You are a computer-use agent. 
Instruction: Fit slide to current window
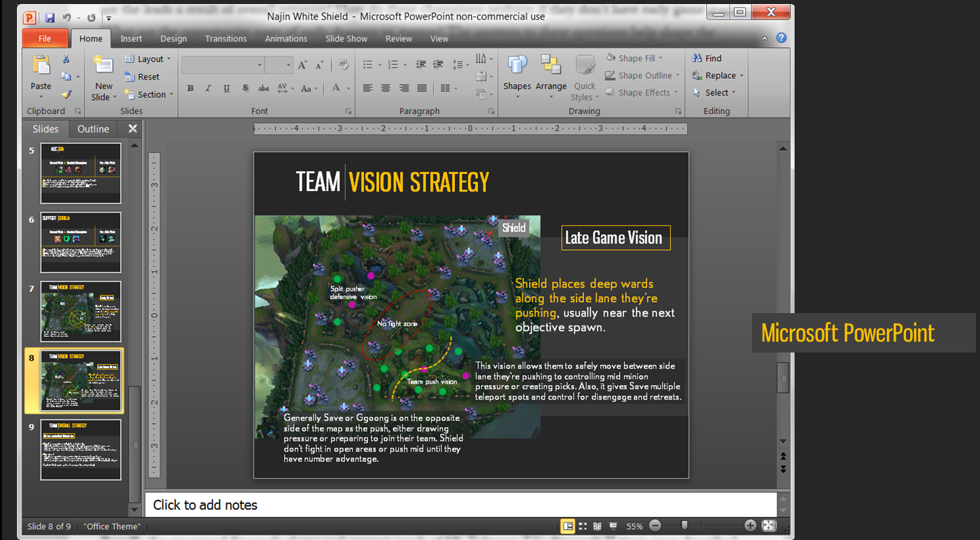[769, 526]
